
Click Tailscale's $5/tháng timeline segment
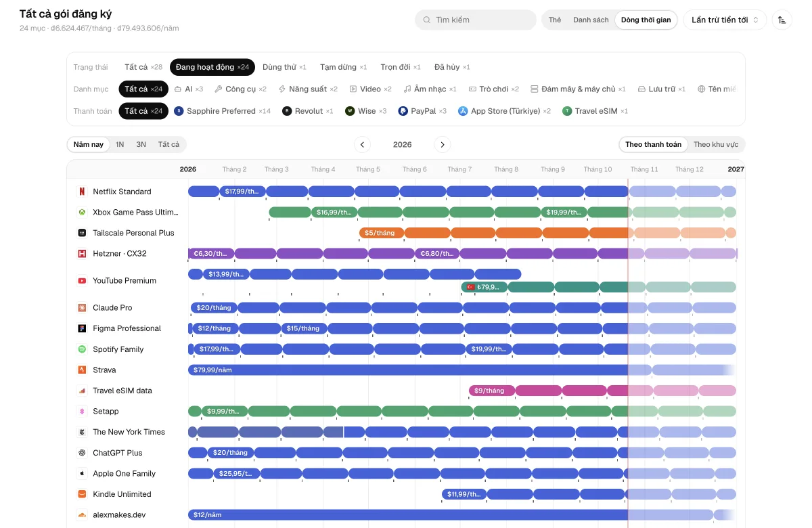[382, 233]
